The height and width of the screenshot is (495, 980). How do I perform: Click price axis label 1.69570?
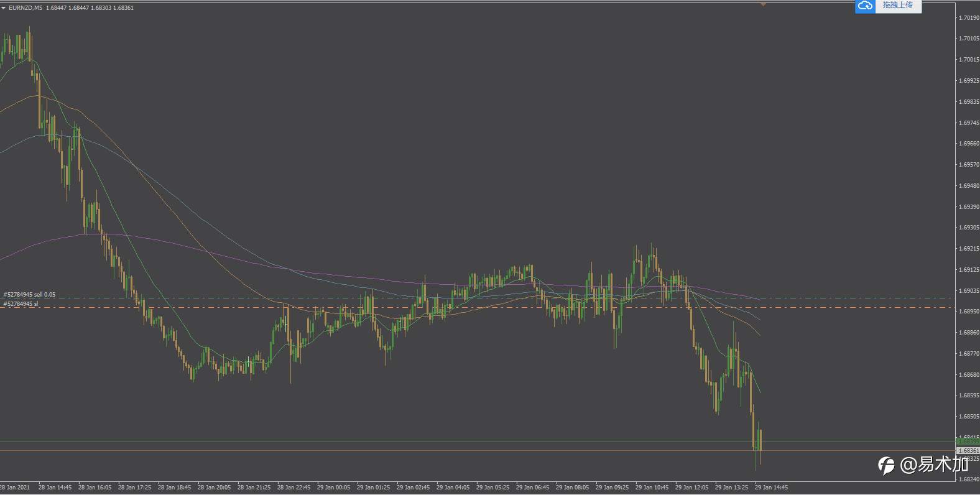tap(969, 165)
